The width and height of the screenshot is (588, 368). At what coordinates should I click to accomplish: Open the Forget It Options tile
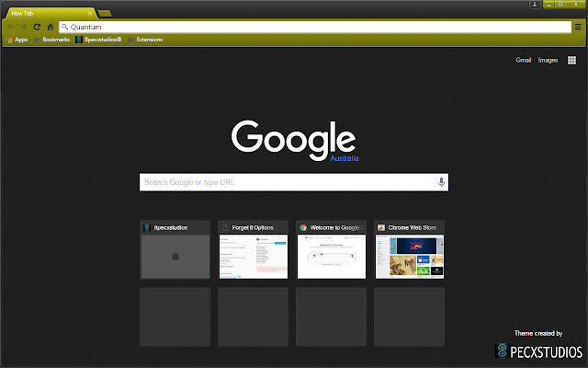[x=254, y=249]
